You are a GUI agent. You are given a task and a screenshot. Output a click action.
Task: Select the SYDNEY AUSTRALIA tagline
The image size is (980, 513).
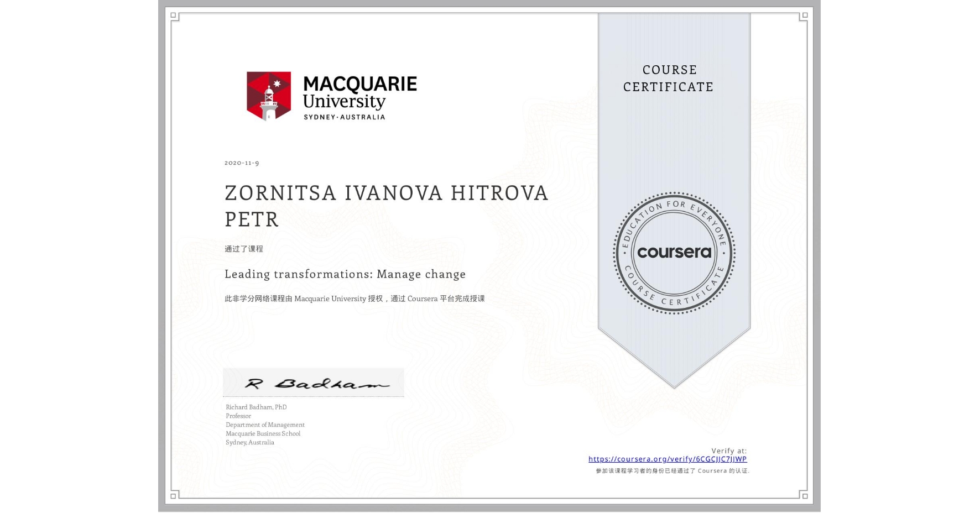click(x=345, y=117)
